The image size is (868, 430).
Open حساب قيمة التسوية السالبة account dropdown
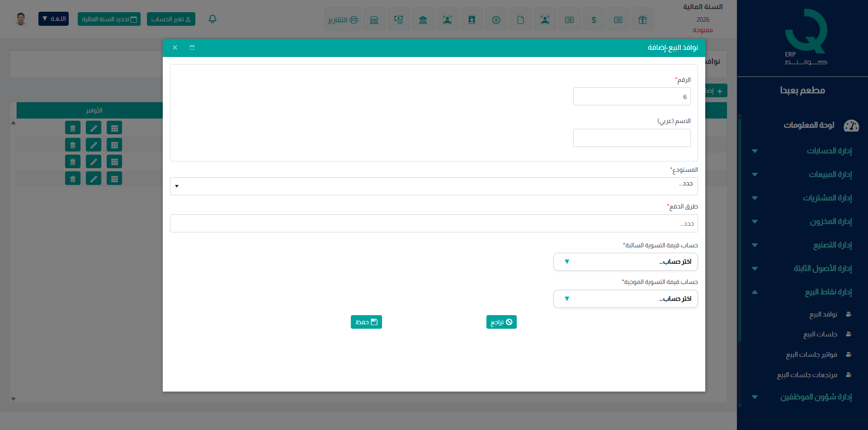(x=626, y=262)
